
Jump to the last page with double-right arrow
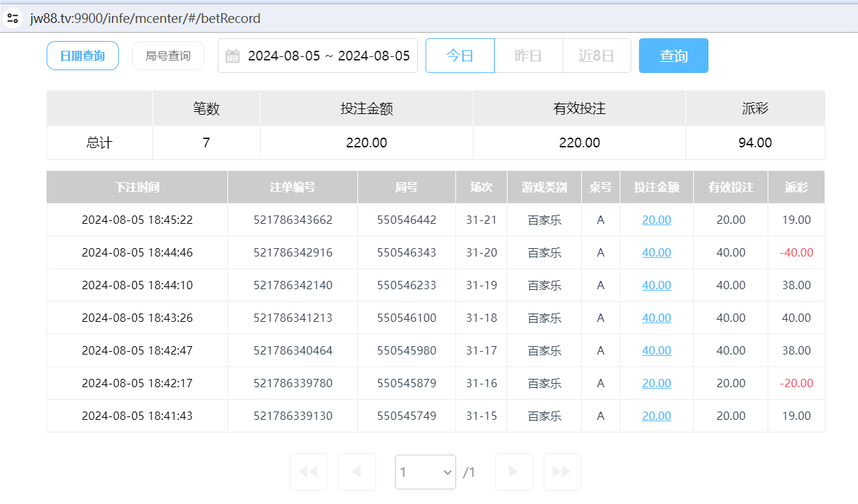(562, 471)
